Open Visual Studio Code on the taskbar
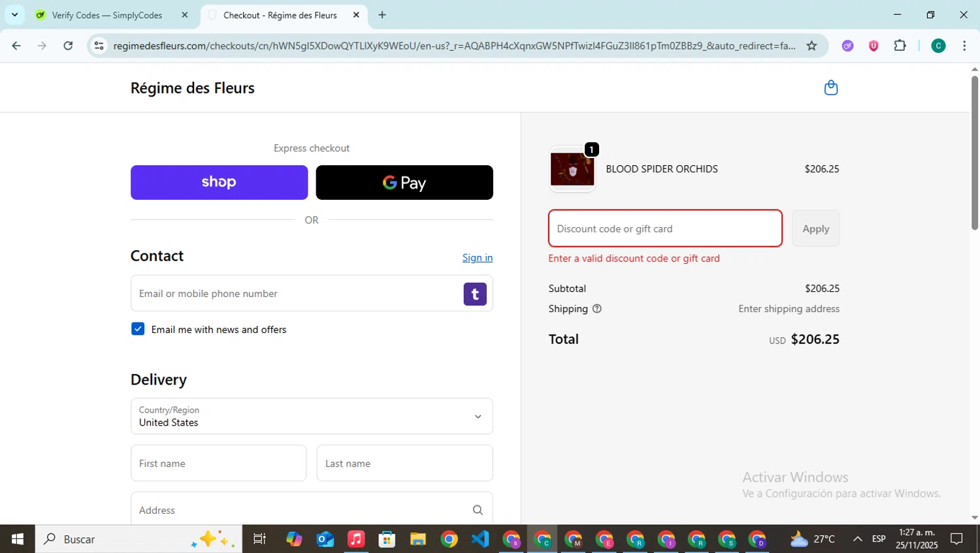This screenshot has height=553, width=980. click(480, 539)
